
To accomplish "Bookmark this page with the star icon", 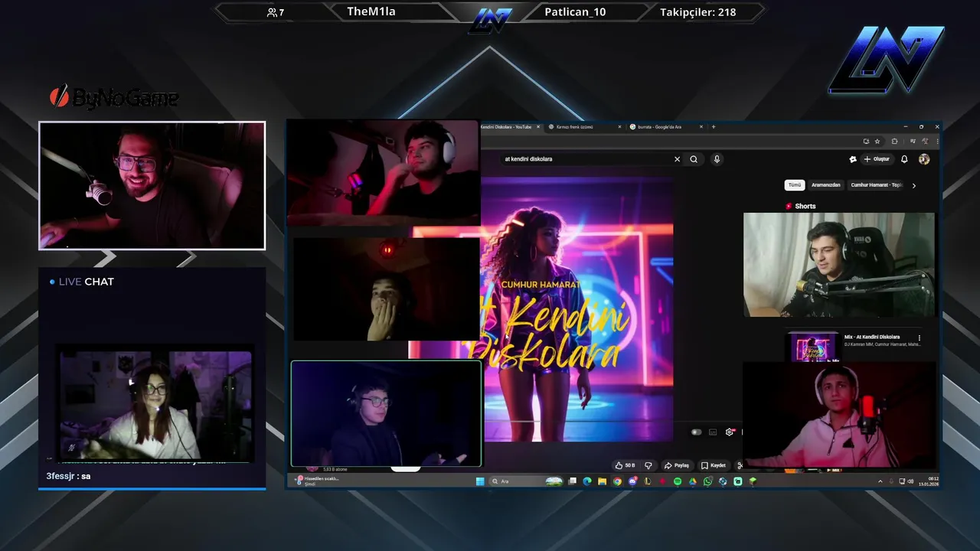I will [877, 141].
